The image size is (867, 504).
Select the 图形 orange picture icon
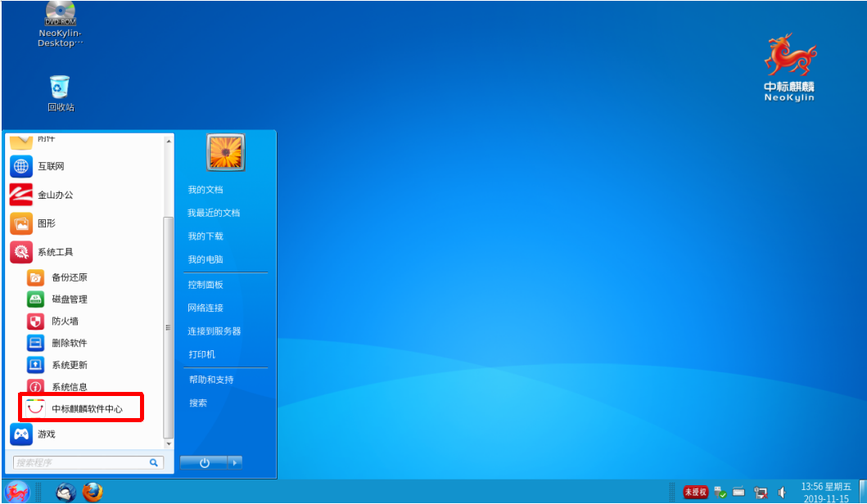21,223
